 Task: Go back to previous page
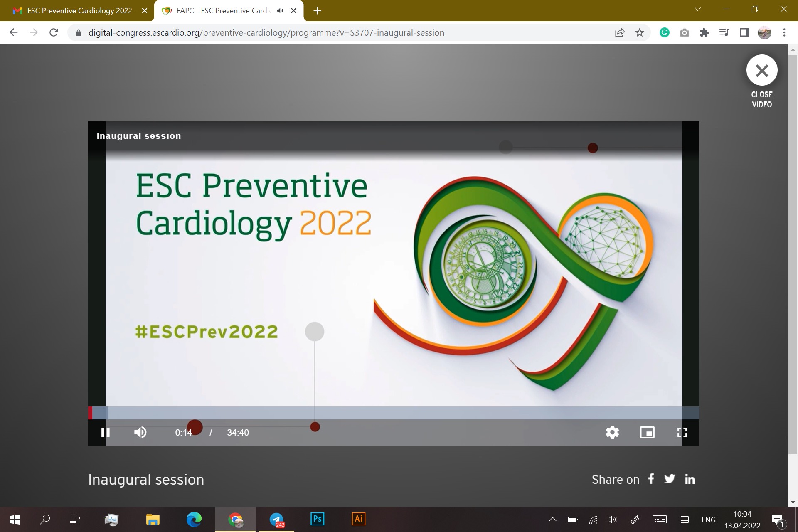(14, 32)
